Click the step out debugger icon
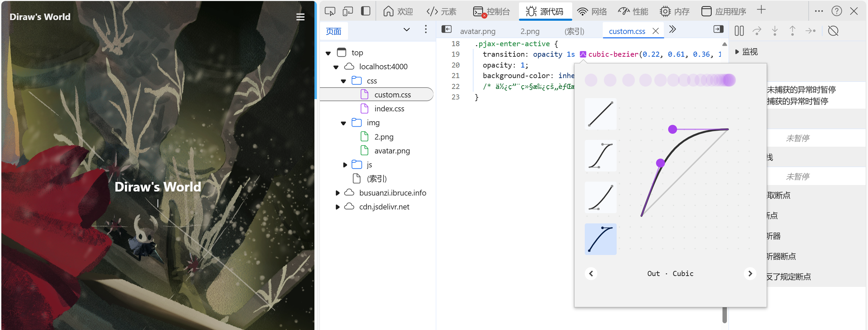 point(792,31)
